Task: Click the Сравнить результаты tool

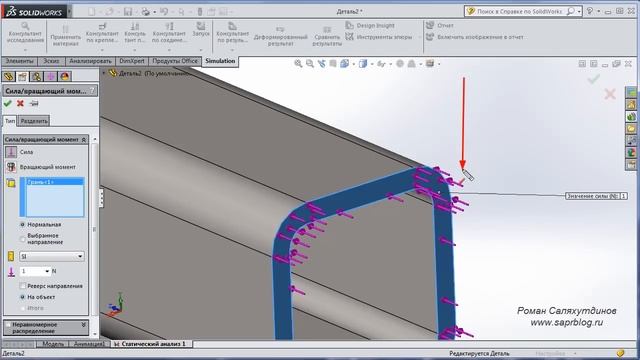Action: click(327, 37)
